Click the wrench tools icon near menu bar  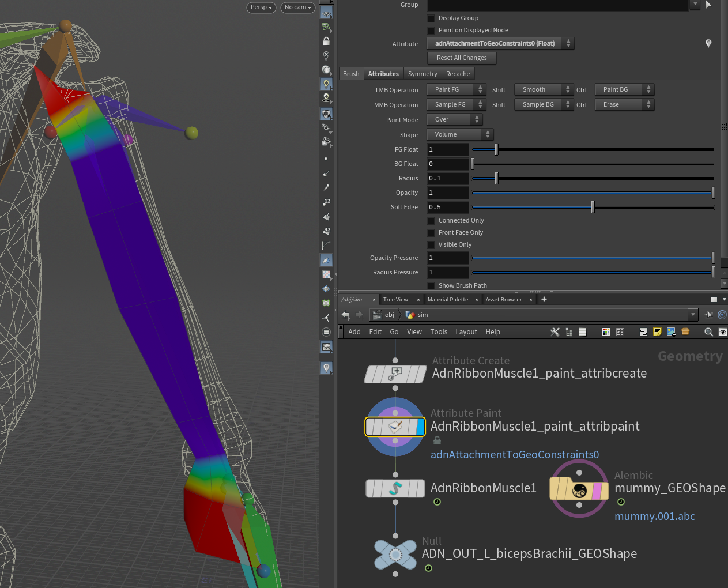[555, 331]
